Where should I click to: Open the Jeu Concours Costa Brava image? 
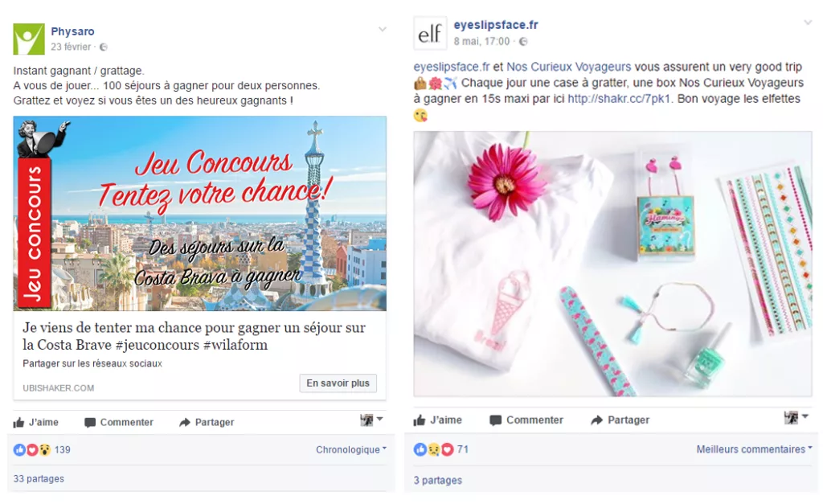(200, 214)
